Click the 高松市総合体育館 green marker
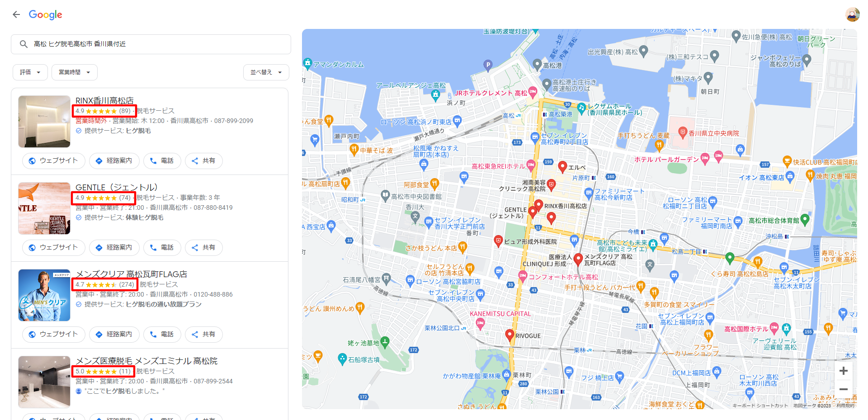Viewport: 868px width, 420px height. pos(805,220)
